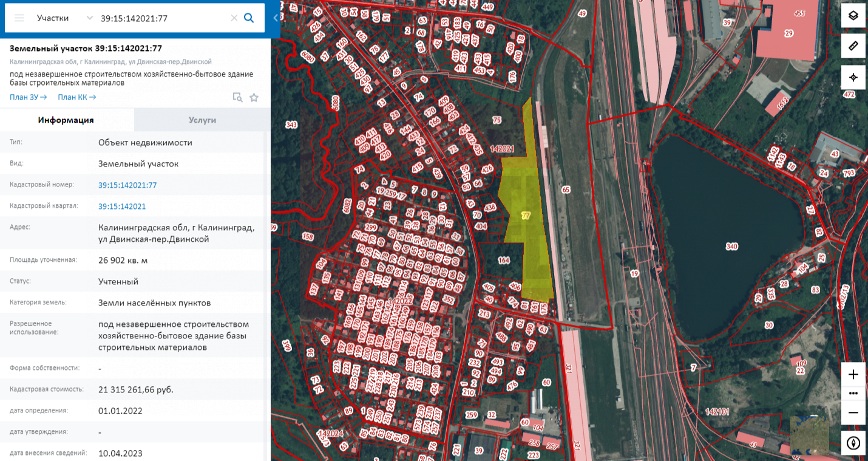Collapse the left information panel
Viewport: 868px width, 461px height.
click(x=275, y=18)
